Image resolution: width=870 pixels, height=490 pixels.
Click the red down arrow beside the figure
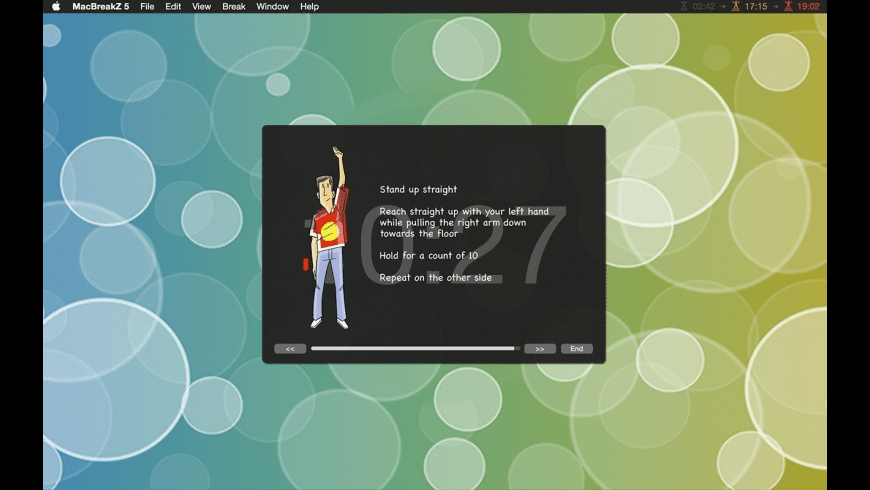point(305,265)
